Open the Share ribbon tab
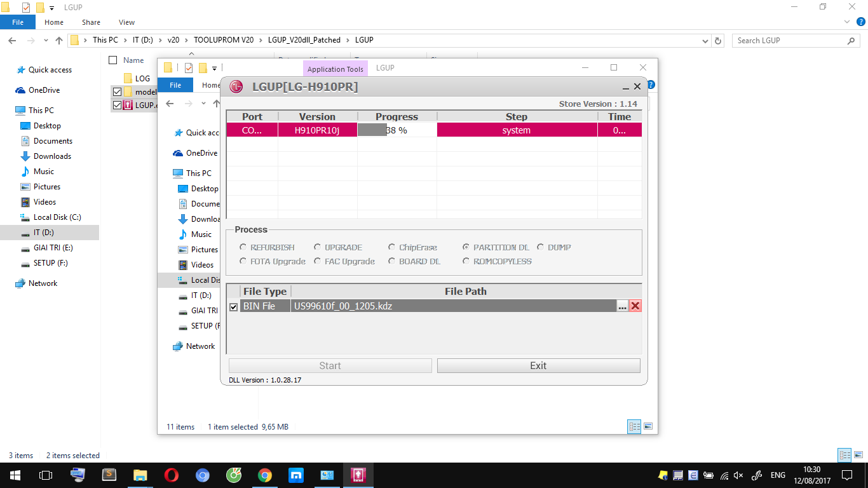The image size is (868, 488). coord(91,22)
